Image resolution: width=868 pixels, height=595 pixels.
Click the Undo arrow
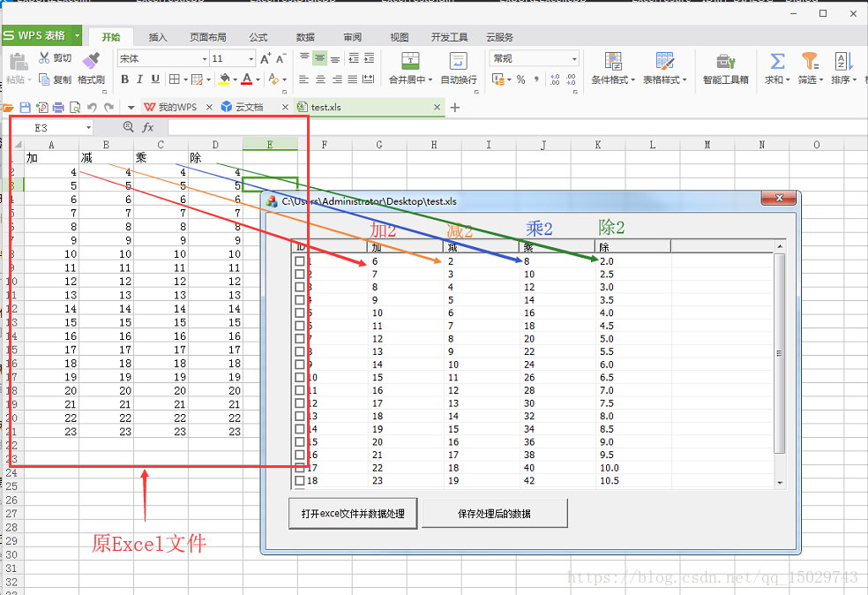pos(92,107)
